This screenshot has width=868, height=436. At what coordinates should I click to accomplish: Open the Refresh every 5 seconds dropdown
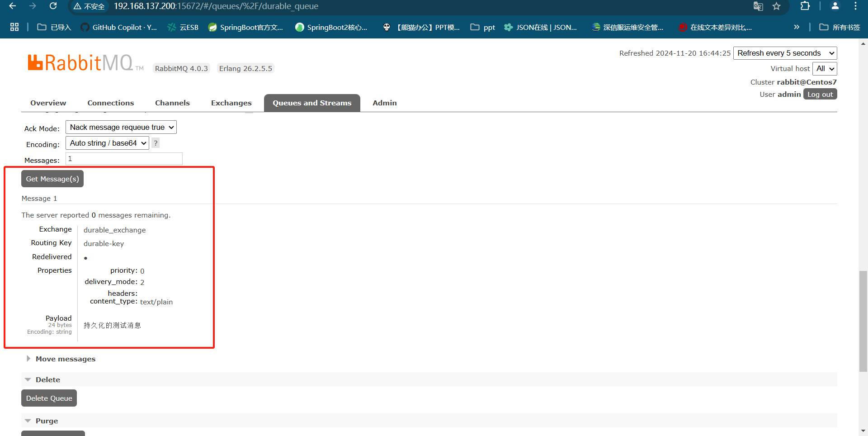785,53
